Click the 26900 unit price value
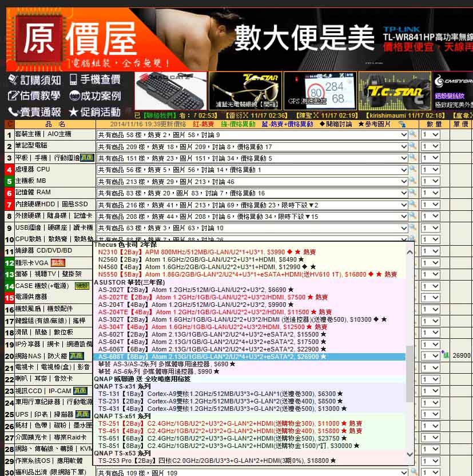The height and width of the screenshot is (476, 473). pos(462,355)
